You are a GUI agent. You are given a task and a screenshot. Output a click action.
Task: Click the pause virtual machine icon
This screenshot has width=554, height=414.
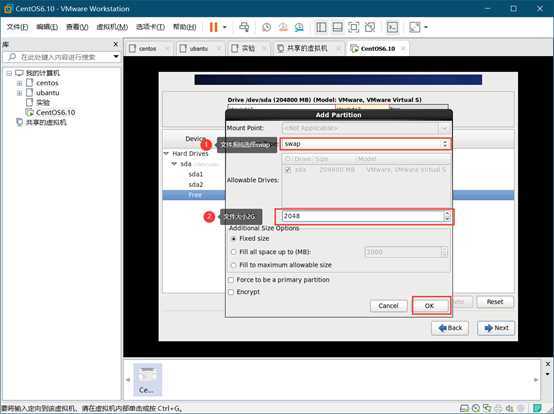pyautogui.click(x=213, y=27)
